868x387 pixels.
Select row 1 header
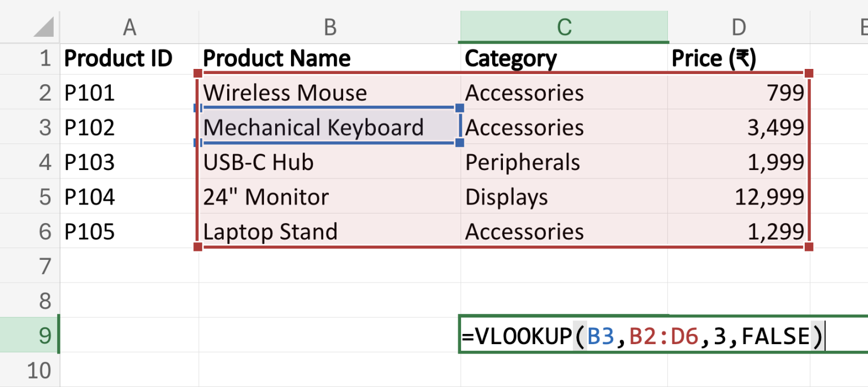point(30,59)
